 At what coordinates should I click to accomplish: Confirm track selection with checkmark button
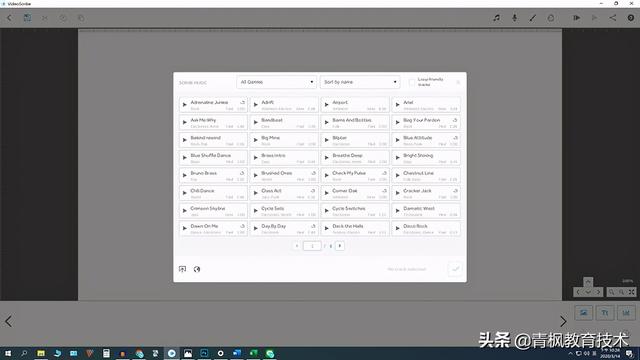[456, 269]
